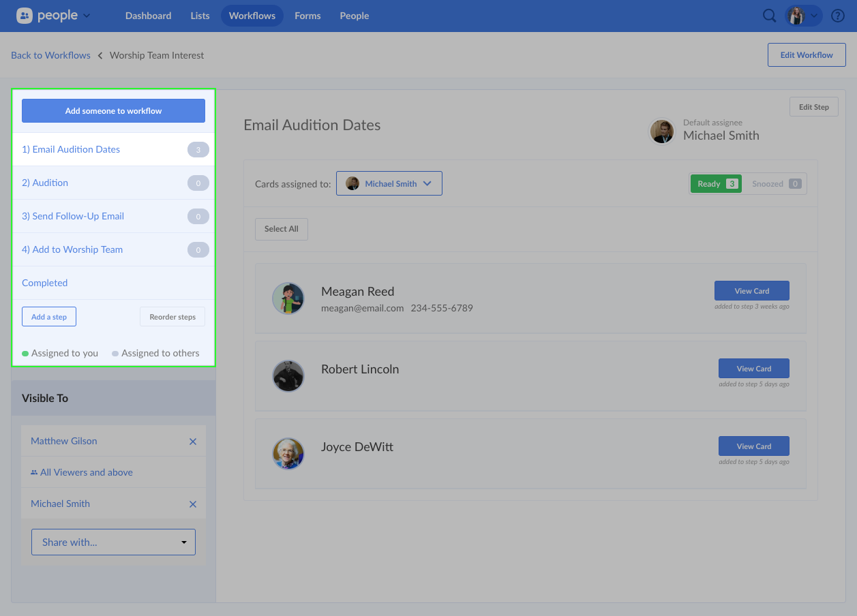
Task: Open the help question mark icon
Action: (x=838, y=16)
